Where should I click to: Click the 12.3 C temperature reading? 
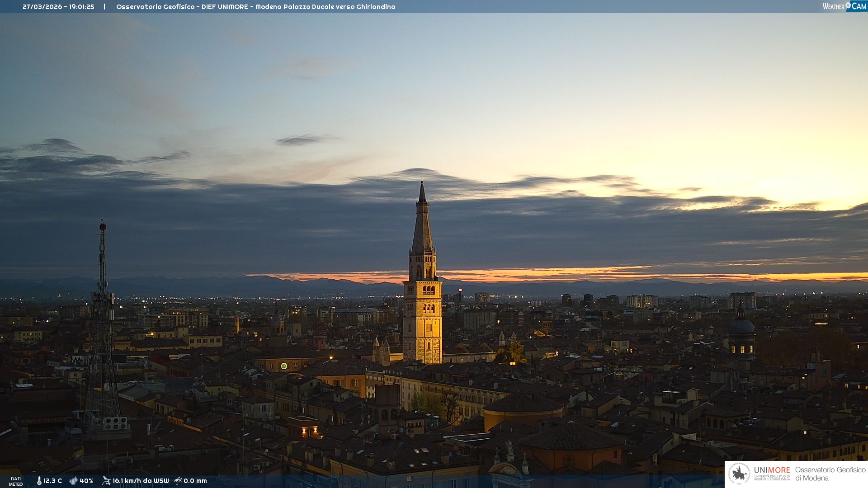[x=53, y=481]
